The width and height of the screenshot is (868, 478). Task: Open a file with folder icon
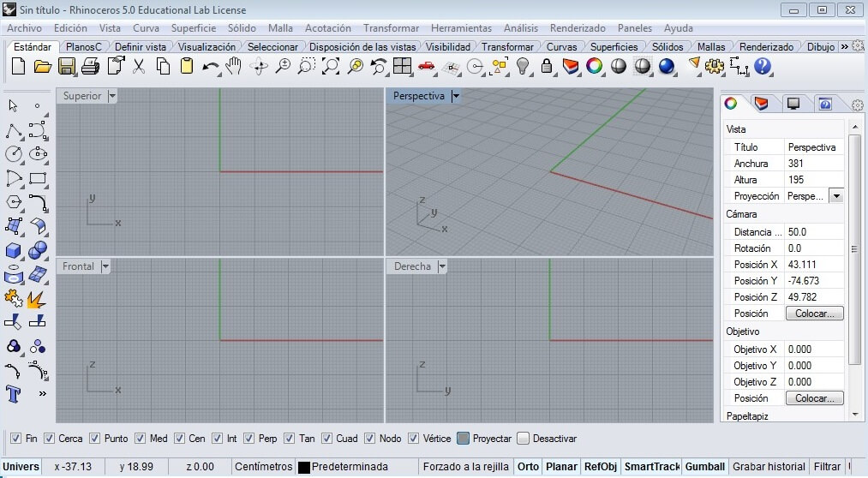(43, 67)
